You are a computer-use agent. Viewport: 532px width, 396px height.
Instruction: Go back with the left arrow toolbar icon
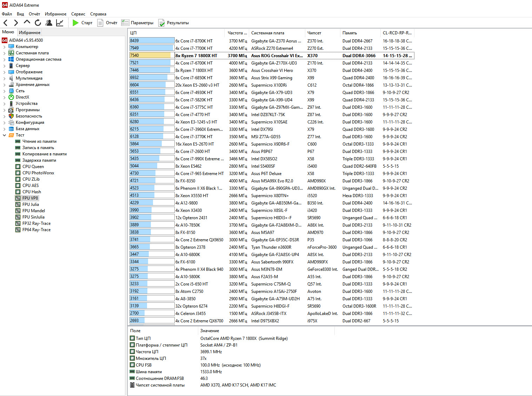tap(6, 23)
